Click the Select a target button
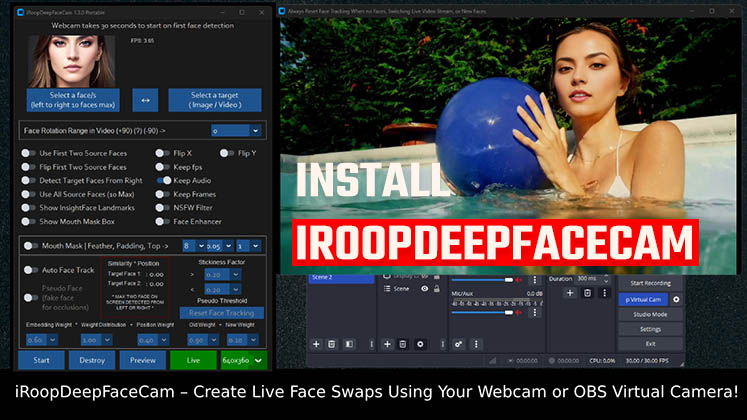Screen dimensions: 747x420 [x=215, y=100]
